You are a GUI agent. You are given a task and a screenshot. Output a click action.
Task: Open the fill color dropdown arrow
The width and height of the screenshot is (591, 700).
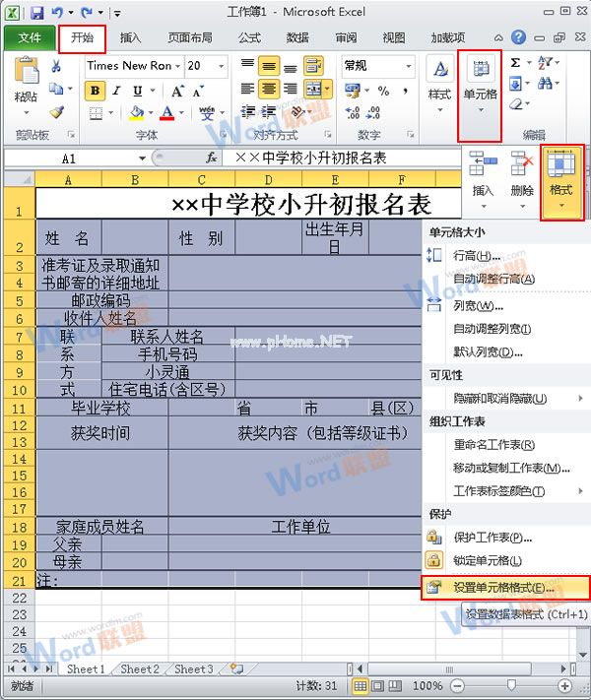[151, 113]
